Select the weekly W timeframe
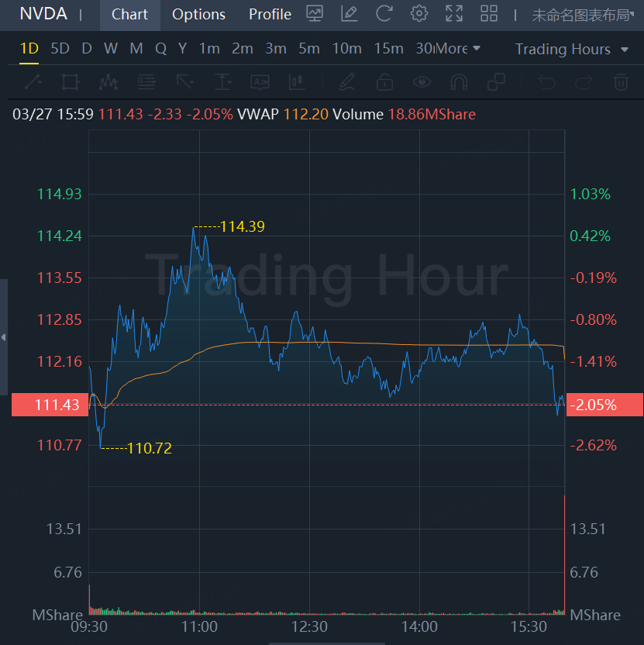 111,49
